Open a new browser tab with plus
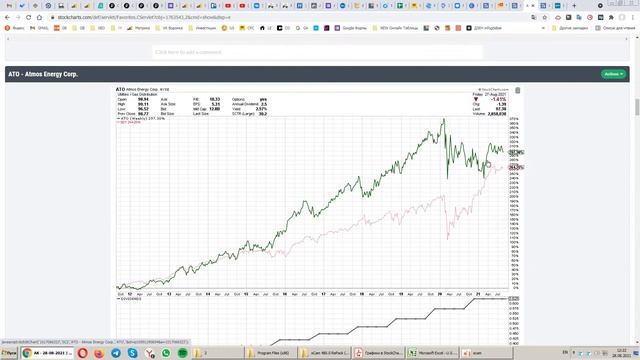640x360 pixels. (574, 6)
